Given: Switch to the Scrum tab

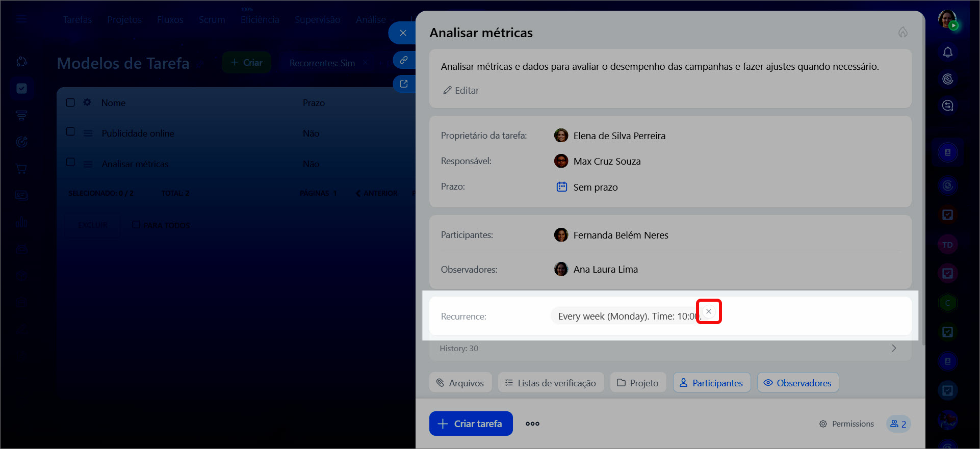Looking at the screenshot, I should 212,20.
